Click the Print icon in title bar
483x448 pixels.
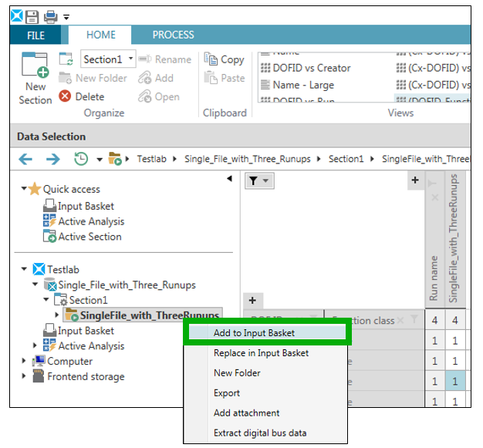[49, 15]
